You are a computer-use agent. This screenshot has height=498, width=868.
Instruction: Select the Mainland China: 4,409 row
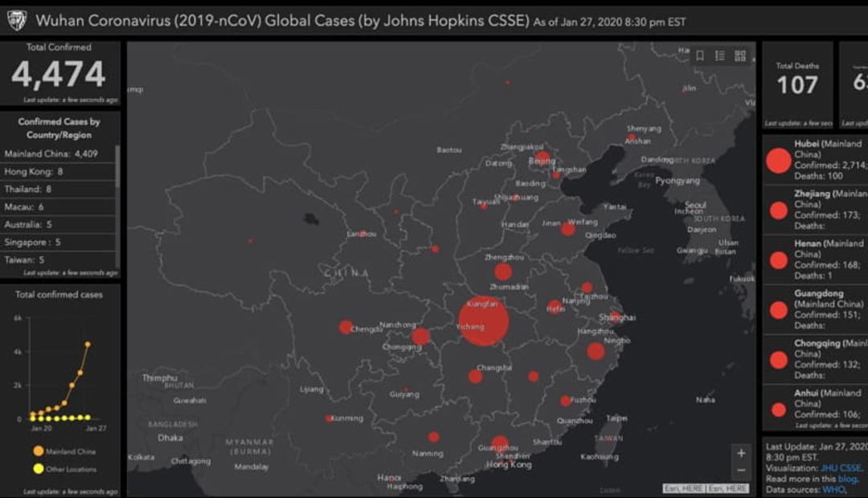click(58, 153)
